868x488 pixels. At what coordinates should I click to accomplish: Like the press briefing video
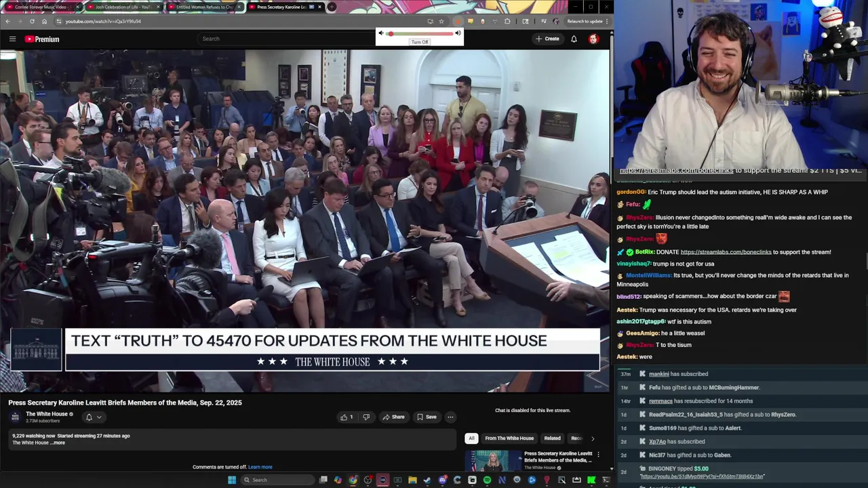click(x=347, y=417)
